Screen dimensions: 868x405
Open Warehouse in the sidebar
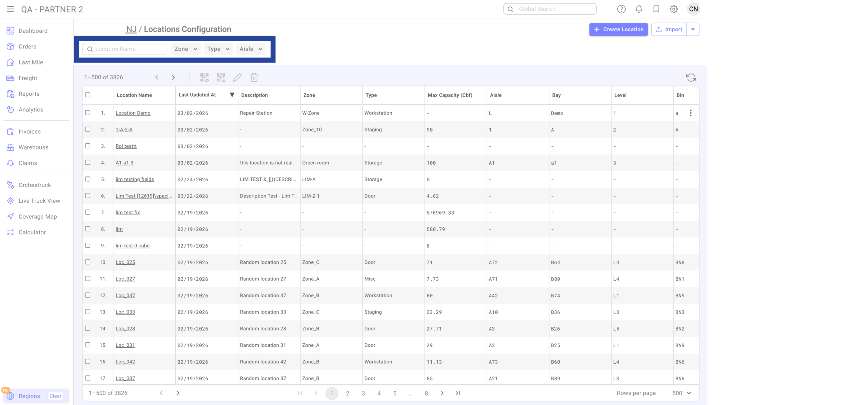pos(33,147)
